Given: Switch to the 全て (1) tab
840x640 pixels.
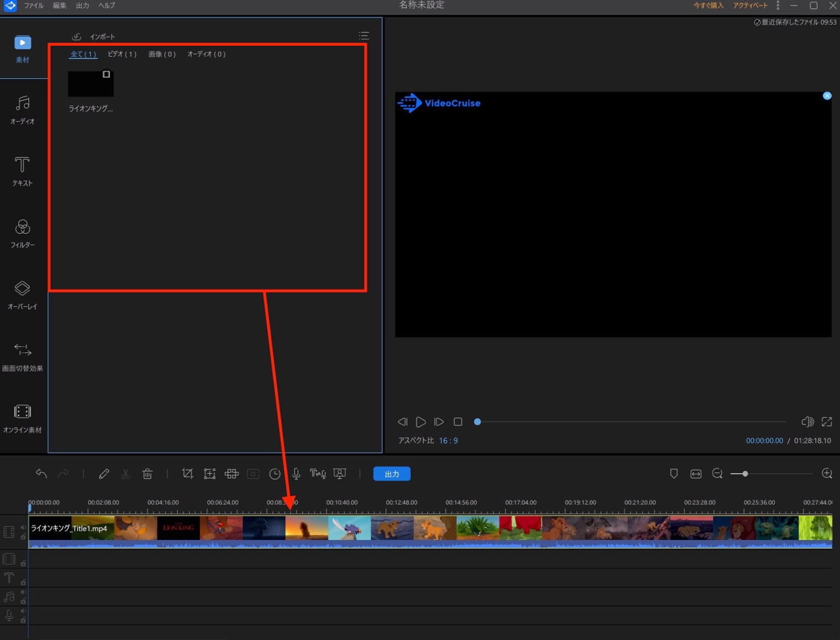Looking at the screenshot, I should click(83, 54).
